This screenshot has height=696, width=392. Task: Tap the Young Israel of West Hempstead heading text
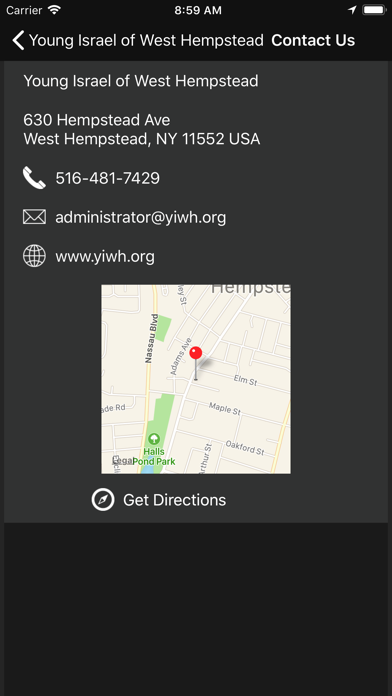(141, 81)
